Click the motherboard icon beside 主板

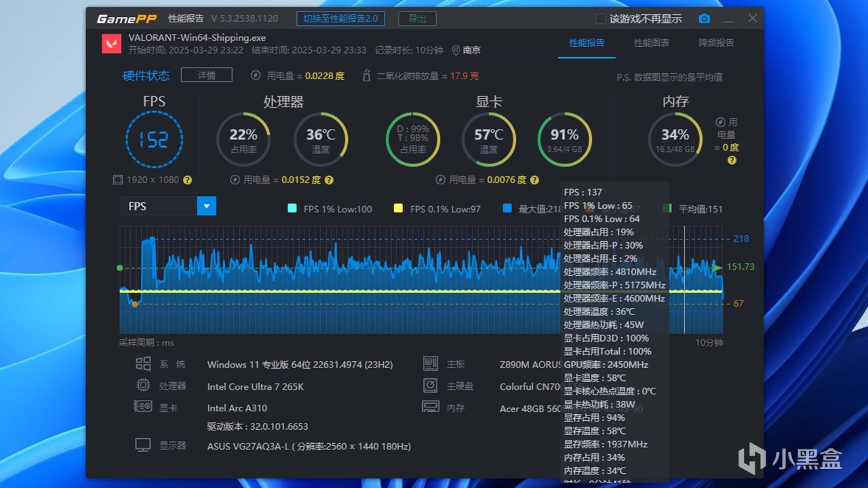pyautogui.click(x=431, y=364)
